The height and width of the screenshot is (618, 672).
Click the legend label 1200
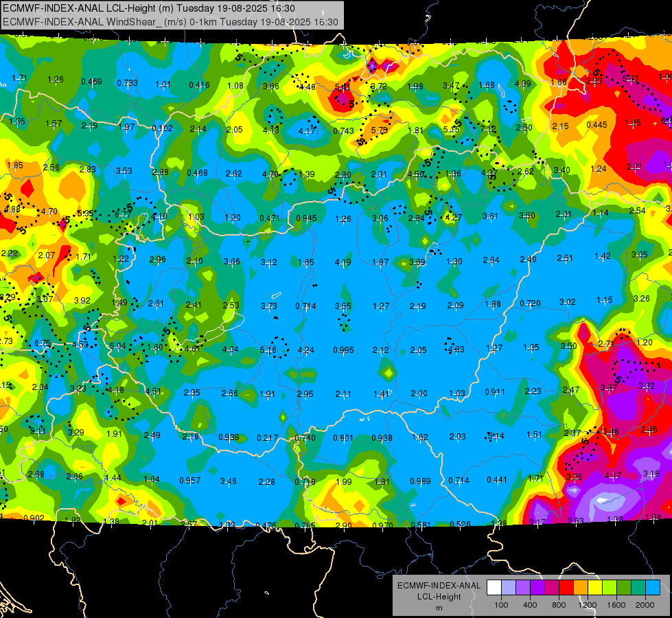[588, 605]
